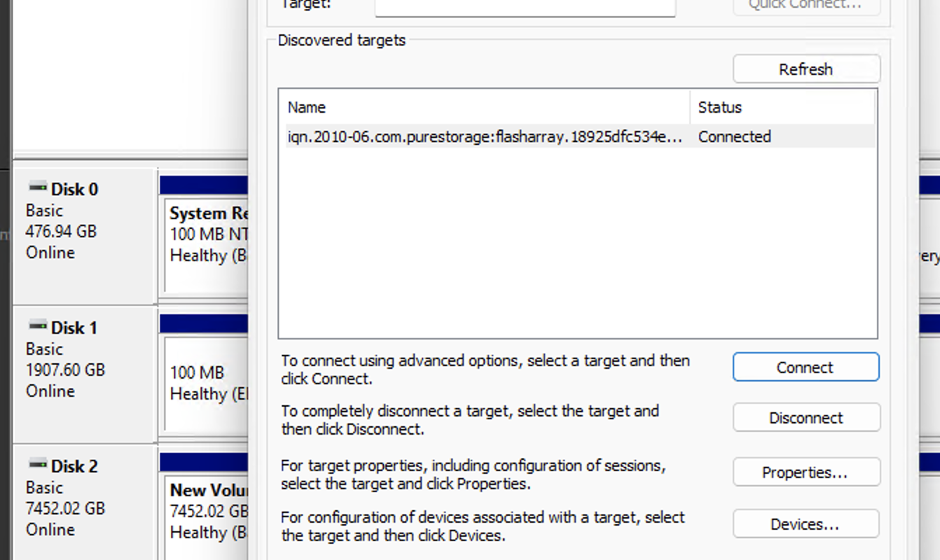The height and width of the screenshot is (560, 940).
Task: Disconnect the selected target
Action: pos(806,418)
